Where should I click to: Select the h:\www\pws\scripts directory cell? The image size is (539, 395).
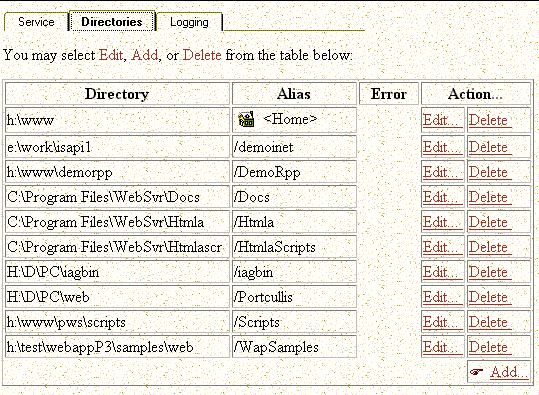coord(117,322)
